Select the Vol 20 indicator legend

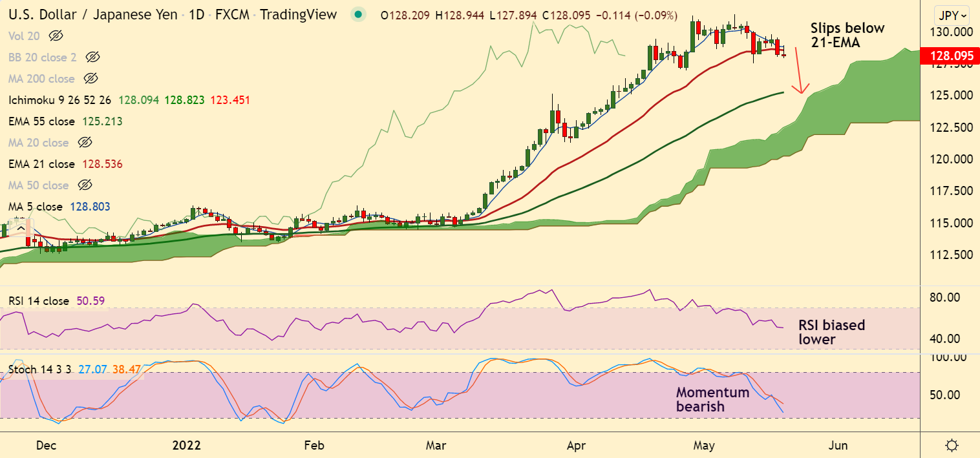click(25, 36)
